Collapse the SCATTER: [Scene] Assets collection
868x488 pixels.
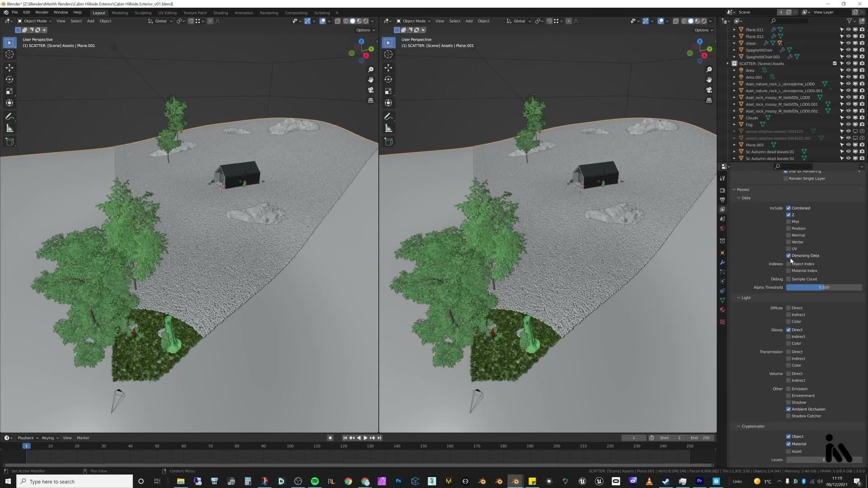pyautogui.click(x=727, y=64)
